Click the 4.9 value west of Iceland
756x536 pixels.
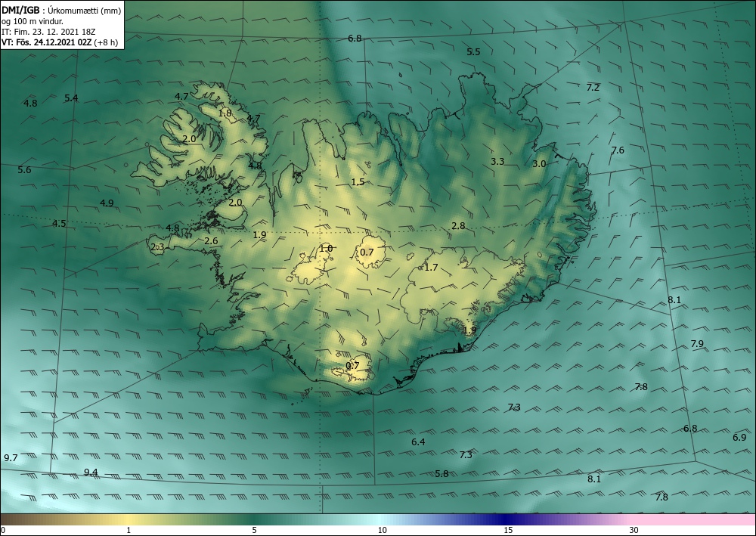(107, 203)
